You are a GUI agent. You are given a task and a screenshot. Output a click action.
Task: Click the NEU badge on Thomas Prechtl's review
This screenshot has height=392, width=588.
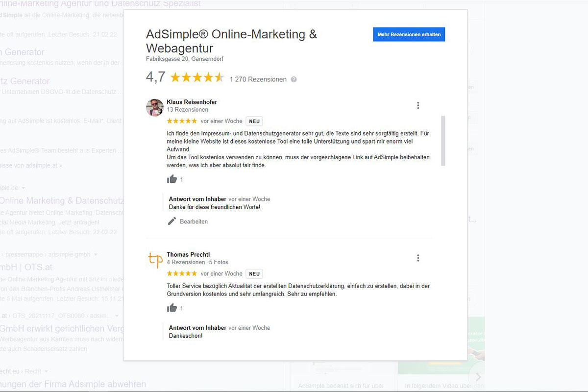click(x=254, y=273)
